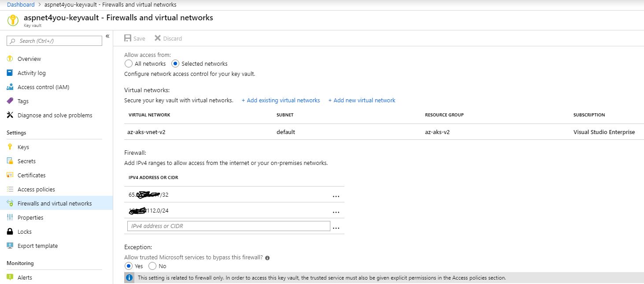This screenshot has width=644, height=284.
Task: Choose No for trusted Microsoft services
Action: pos(152,266)
